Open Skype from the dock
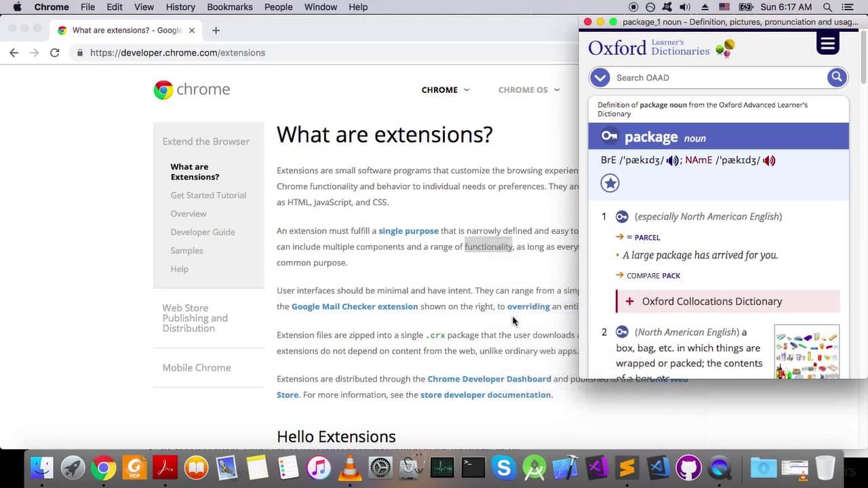 pyautogui.click(x=504, y=468)
